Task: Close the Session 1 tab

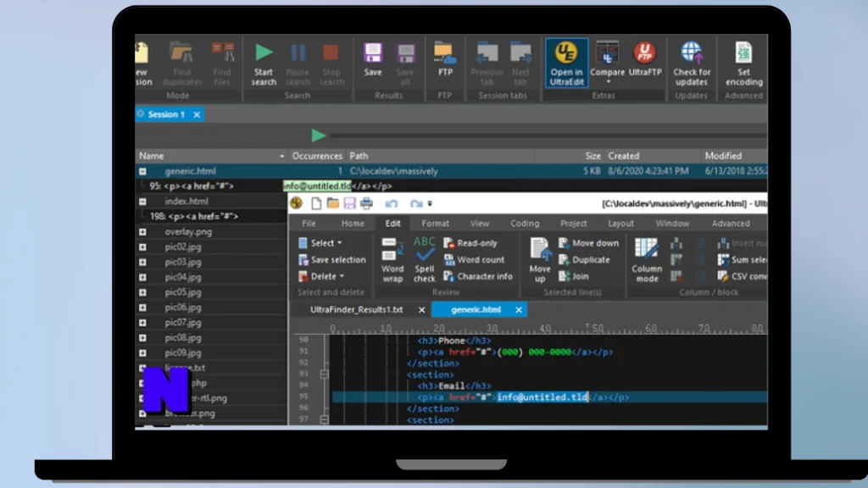Action: click(x=197, y=114)
